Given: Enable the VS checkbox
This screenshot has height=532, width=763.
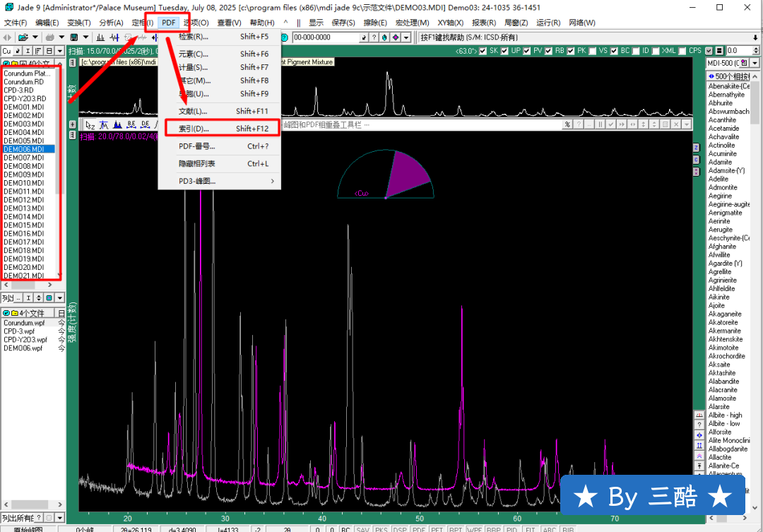Looking at the screenshot, I should (593, 51).
